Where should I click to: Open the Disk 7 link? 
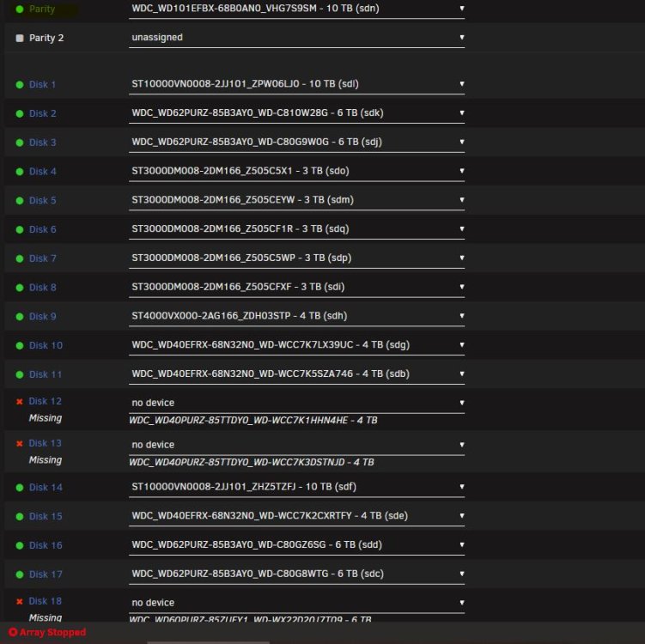(42, 258)
